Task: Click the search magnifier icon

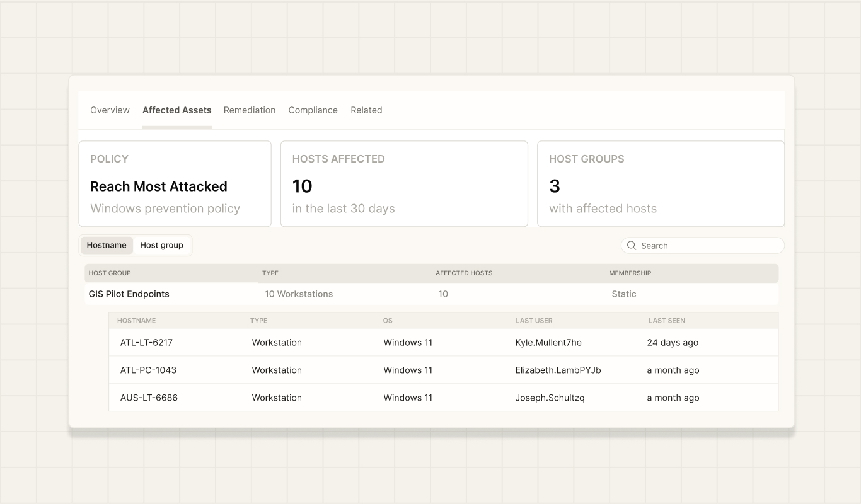Action: [x=632, y=246]
